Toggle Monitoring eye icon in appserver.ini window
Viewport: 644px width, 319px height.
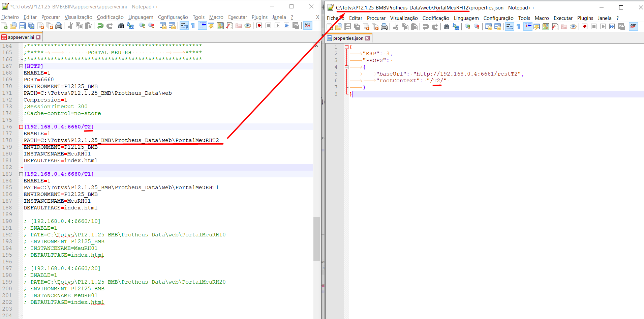pyautogui.click(x=248, y=26)
